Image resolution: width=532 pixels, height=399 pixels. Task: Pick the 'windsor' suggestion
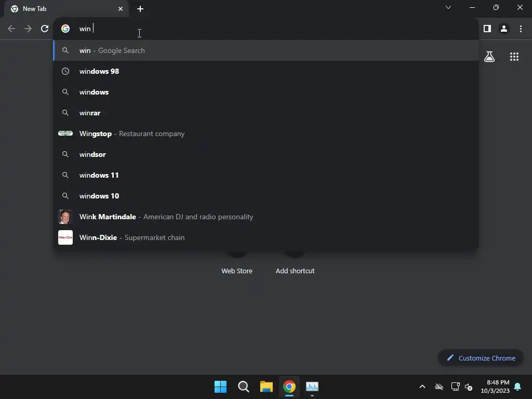(x=266, y=154)
